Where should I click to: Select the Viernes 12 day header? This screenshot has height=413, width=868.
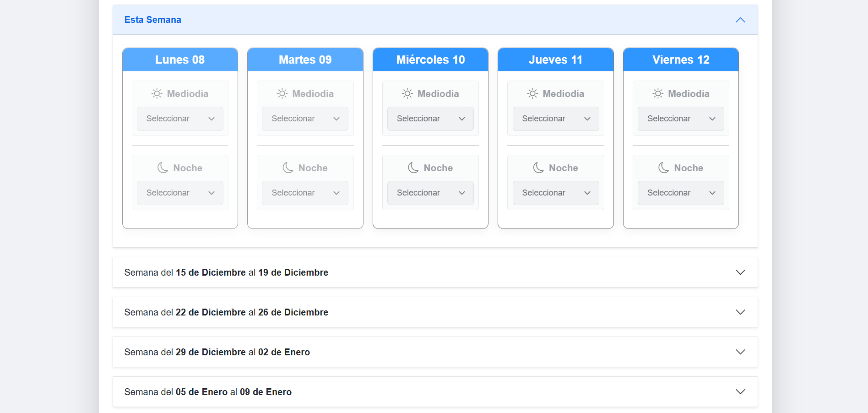680,60
